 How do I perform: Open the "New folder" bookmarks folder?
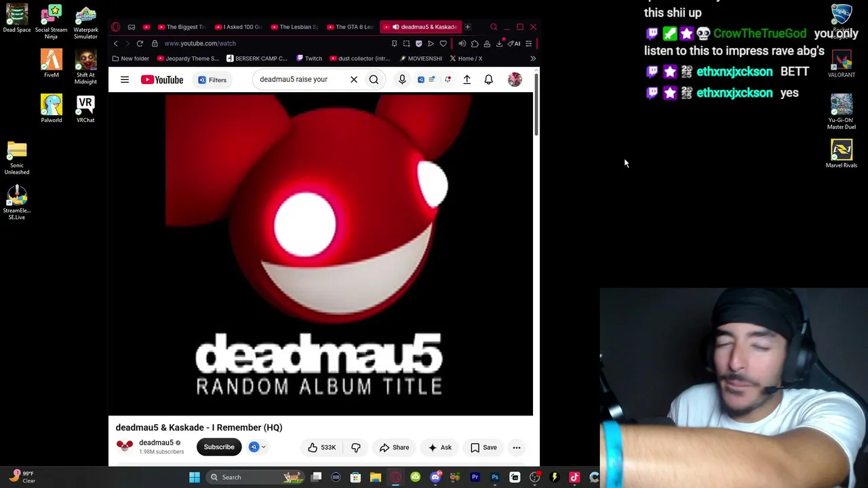pos(131,58)
